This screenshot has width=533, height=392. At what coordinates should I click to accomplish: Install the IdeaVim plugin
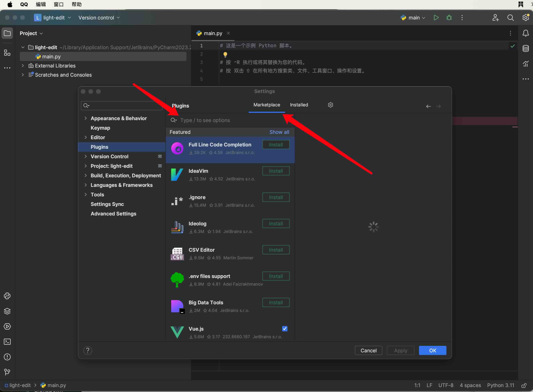tap(276, 171)
